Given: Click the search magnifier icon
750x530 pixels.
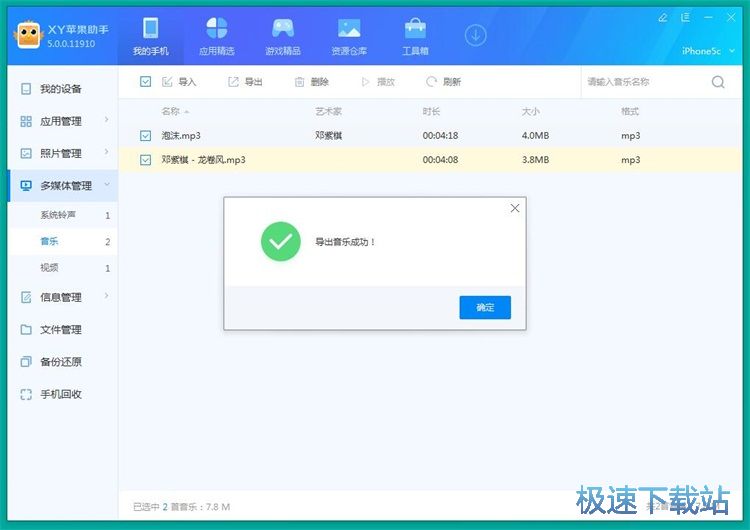Looking at the screenshot, I should (718, 82).
